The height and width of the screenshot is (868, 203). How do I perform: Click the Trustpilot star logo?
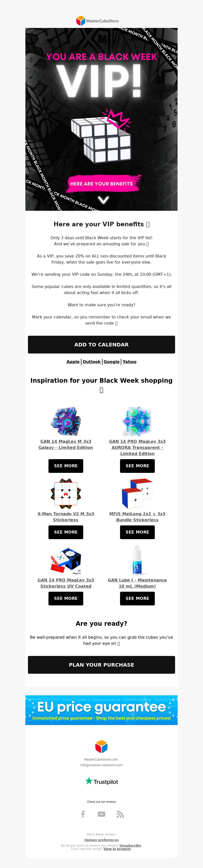coord(101,781)
